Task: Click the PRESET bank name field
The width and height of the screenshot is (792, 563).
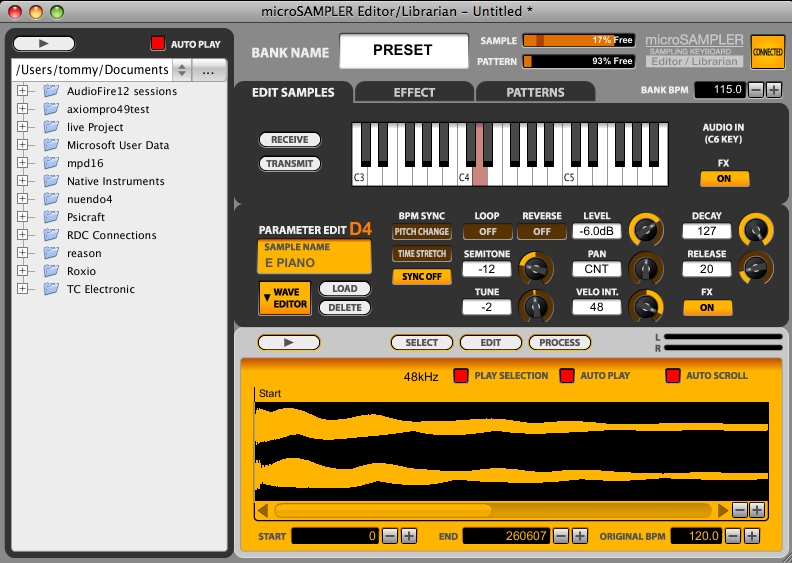Action: 404,50
